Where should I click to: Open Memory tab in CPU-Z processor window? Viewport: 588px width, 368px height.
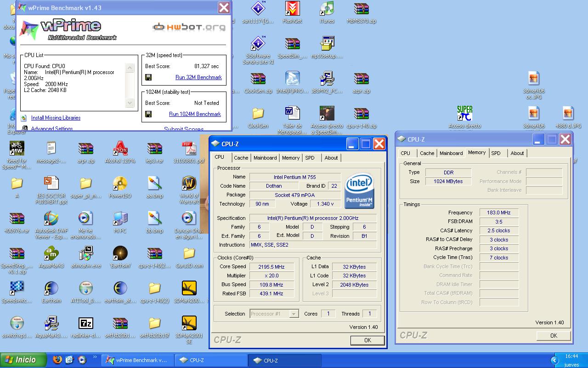pyautogui.click(x=291, y=158)
